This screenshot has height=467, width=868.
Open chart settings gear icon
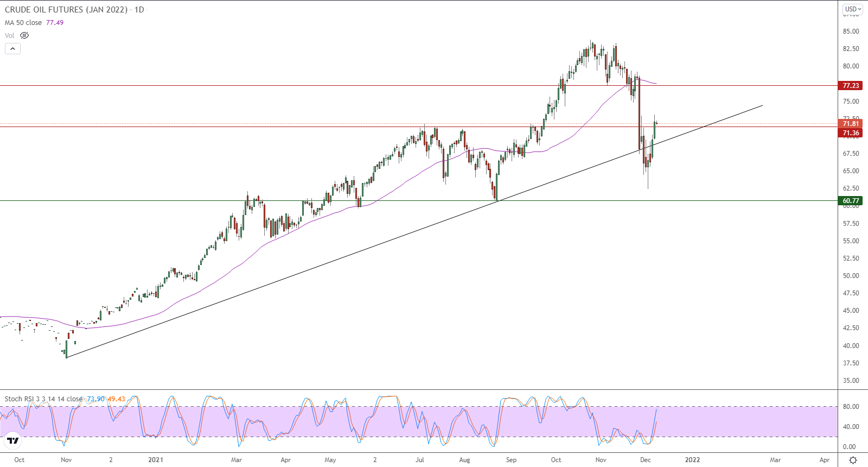coord(853,460)
